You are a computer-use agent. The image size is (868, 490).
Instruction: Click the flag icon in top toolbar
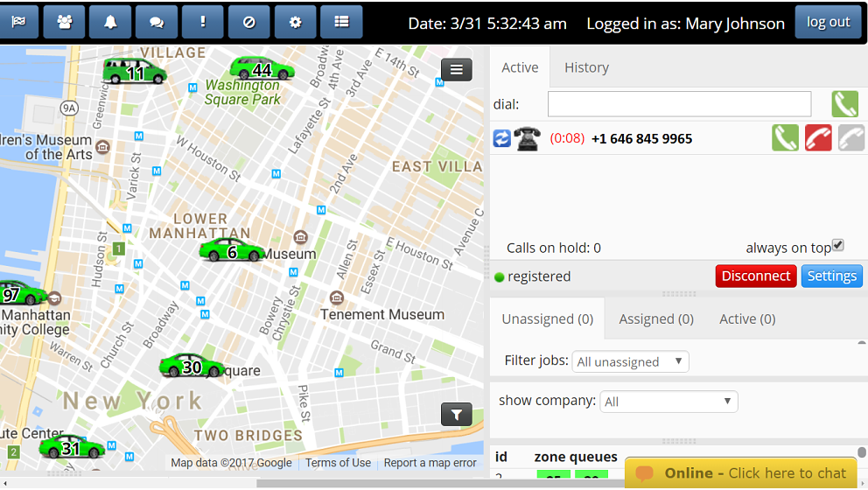coord(18,22)
